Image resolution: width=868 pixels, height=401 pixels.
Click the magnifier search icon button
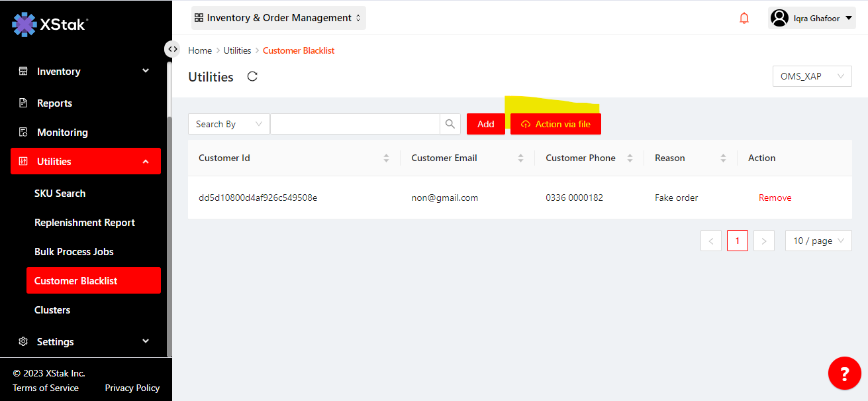(450, 124)
